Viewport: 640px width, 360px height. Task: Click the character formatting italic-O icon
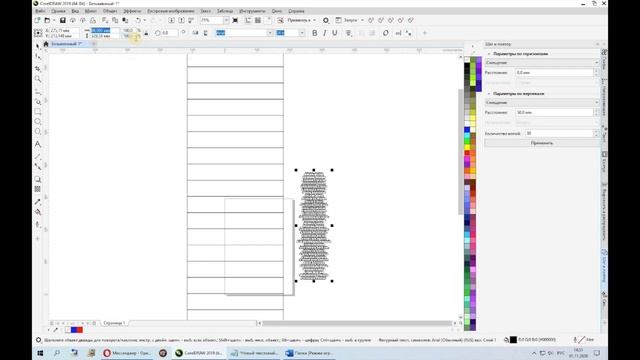point(385,33)
